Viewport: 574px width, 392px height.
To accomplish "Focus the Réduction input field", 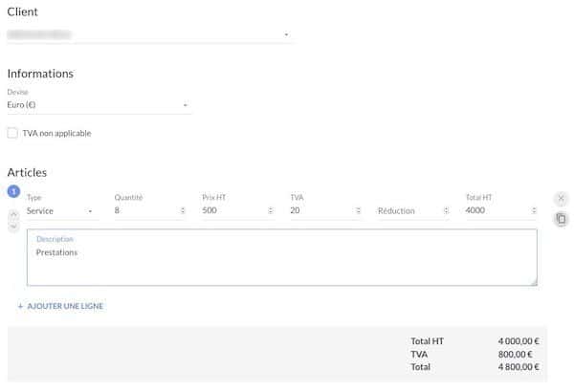I will pos(409,211).
